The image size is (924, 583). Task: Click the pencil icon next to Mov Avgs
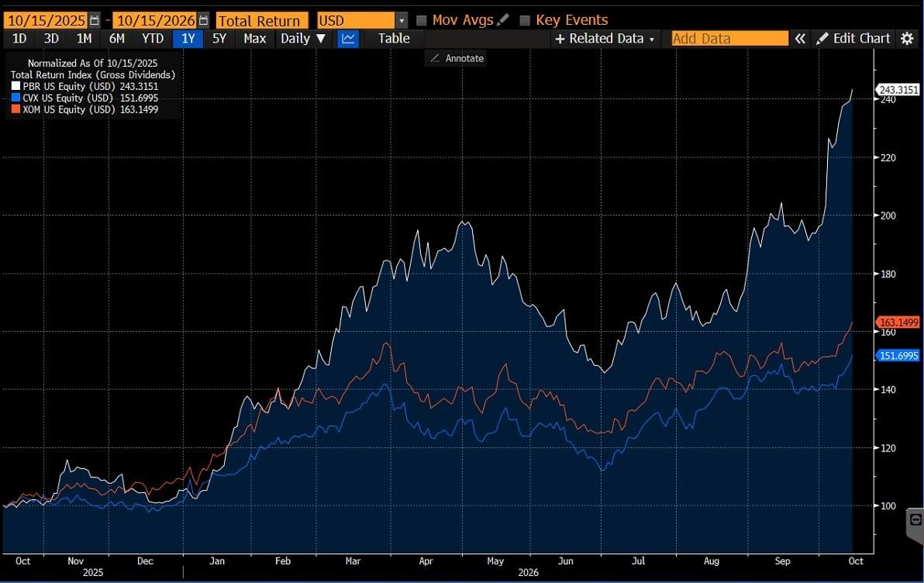coord(502,20)
